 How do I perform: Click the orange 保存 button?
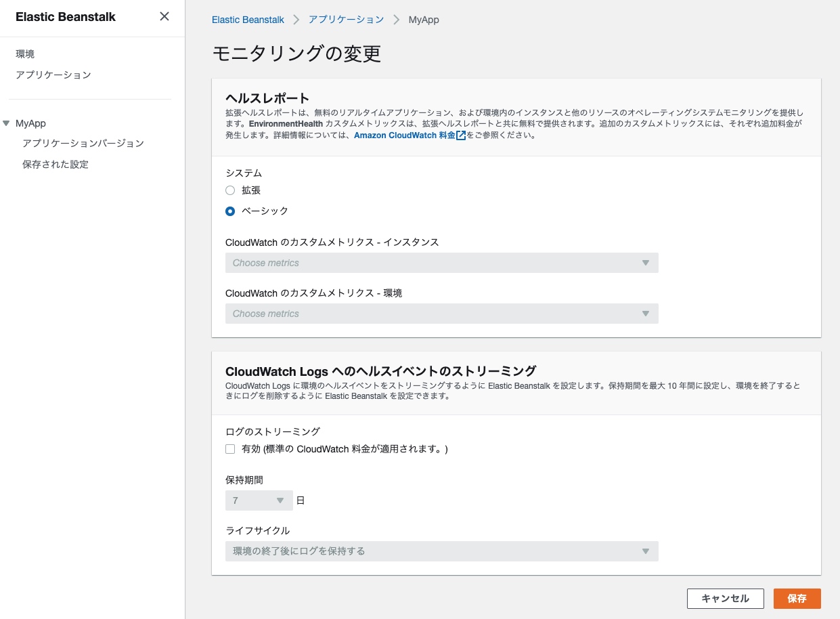797,599
